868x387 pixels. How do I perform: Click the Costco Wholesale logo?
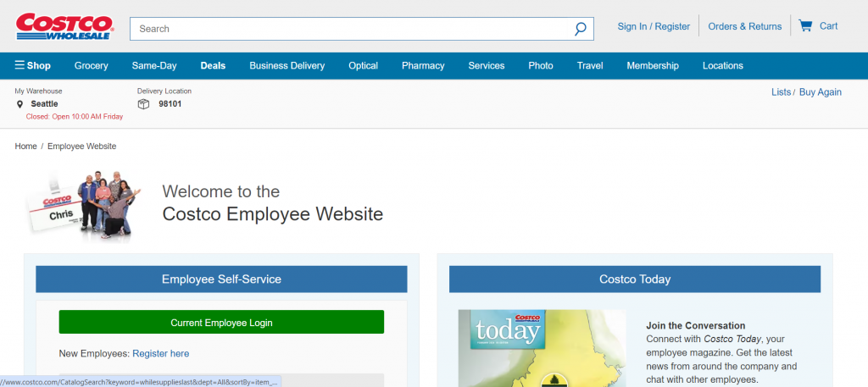click(x=64, y=26)
